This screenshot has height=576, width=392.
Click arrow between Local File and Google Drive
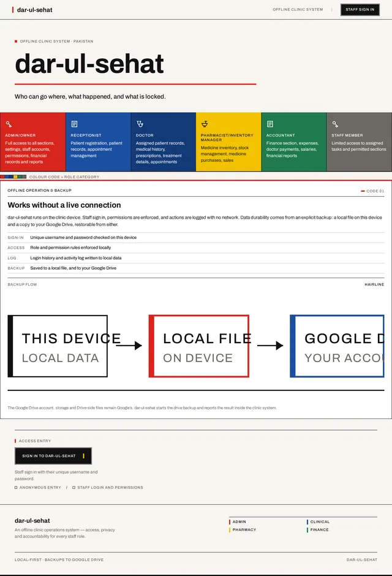click(270, 346)
